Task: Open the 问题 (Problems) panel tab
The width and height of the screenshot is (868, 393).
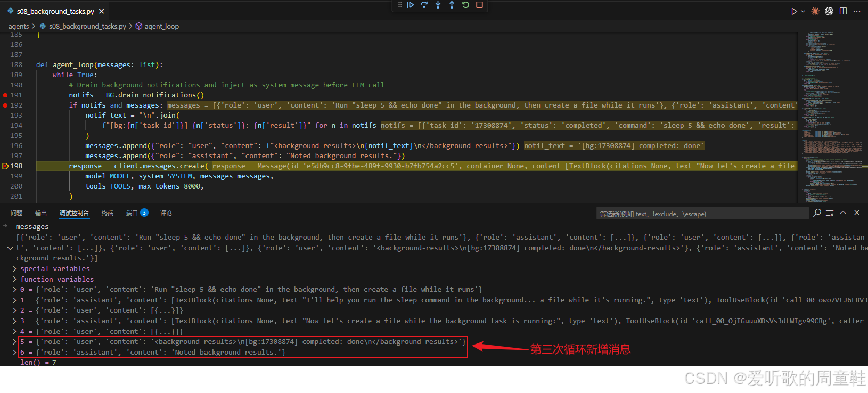Action: pyautogui.click(x=17, y=213)
